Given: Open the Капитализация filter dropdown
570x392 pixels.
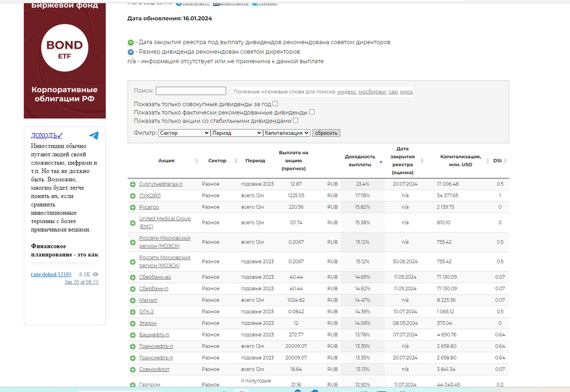Looking at the screenshot, I should pyautogui.click(x=287, y=133).
